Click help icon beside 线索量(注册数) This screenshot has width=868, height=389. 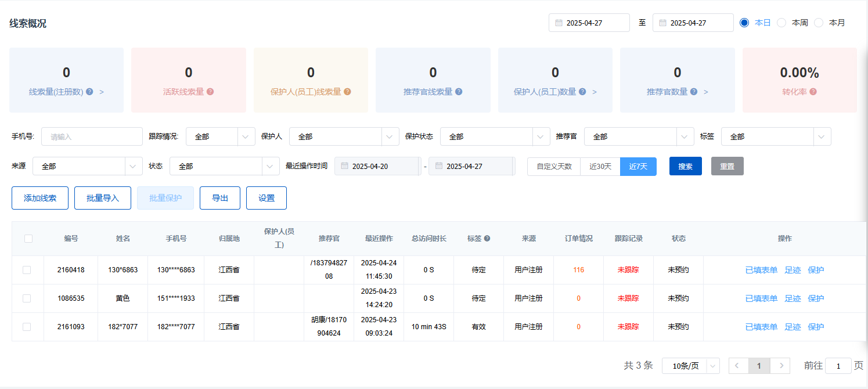[89, 92]
